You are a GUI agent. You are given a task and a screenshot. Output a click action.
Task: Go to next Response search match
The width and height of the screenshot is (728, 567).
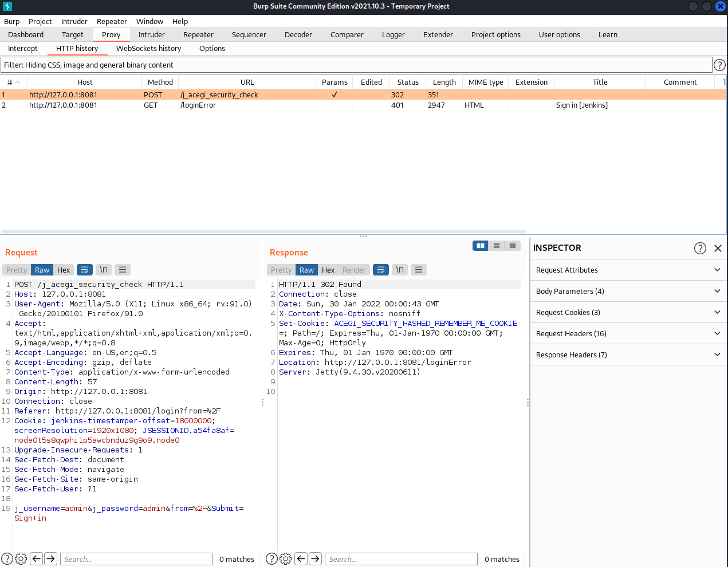[x=315, y=558]
